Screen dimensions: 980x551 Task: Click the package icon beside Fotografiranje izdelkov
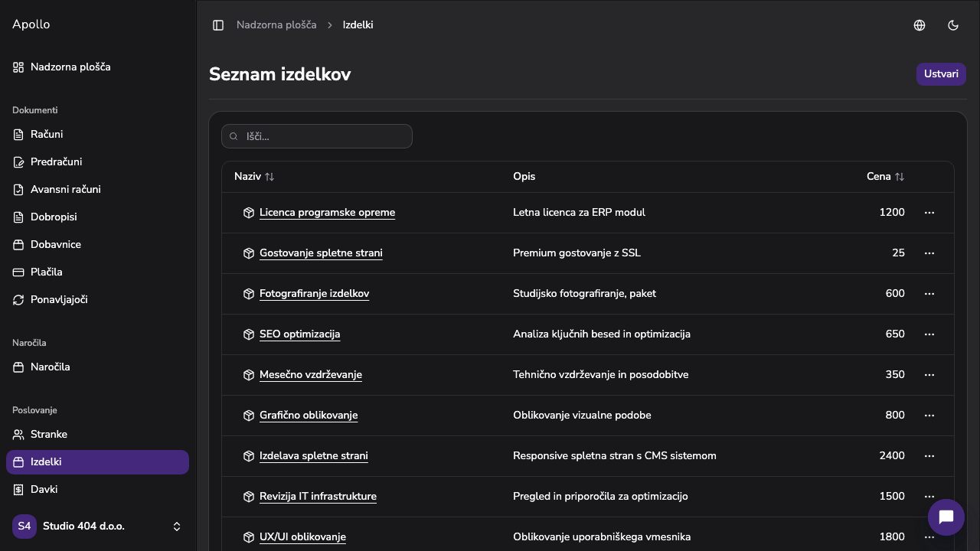tap(249, 294)
